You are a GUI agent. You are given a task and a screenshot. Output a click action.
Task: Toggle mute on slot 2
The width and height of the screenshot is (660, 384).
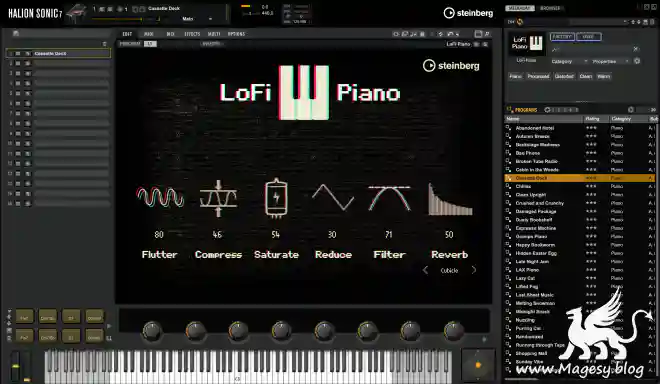tap(18, 63)
